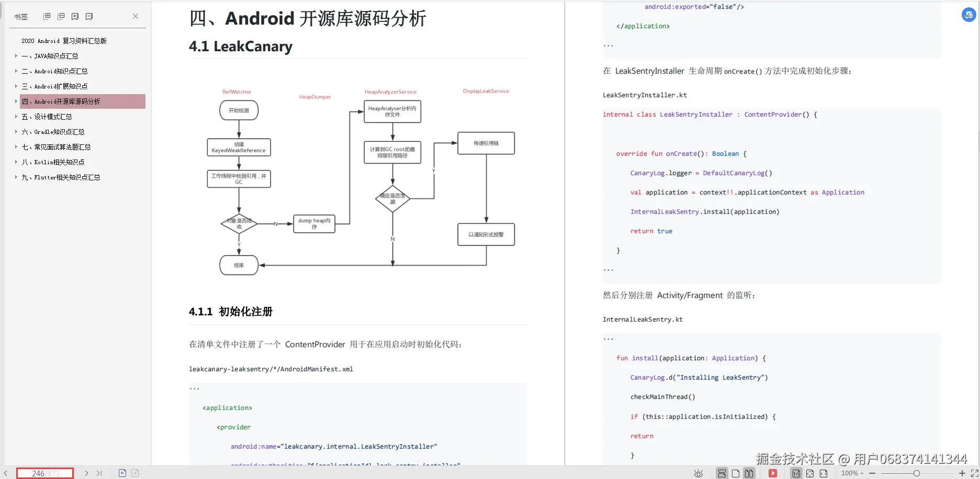Toggle eye-protection mode in the status bar
The height and width of the screenshot is (479, 980).
click(699, 473)
